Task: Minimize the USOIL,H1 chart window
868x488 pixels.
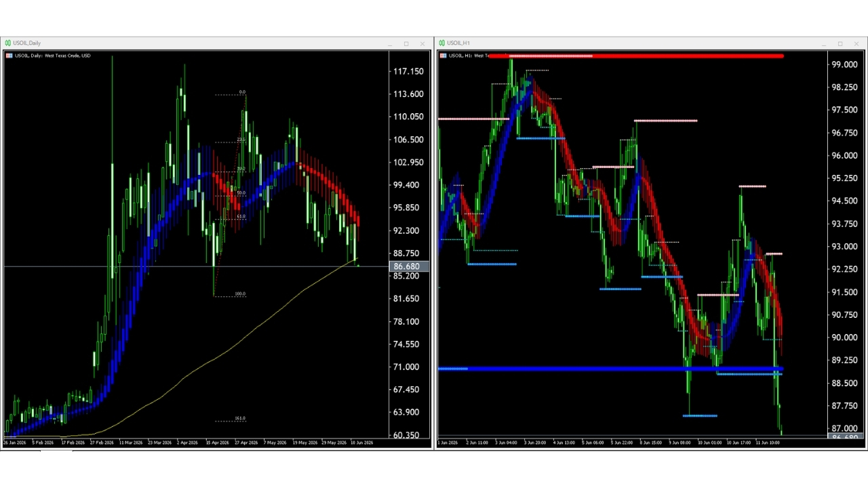Action: 824,44
